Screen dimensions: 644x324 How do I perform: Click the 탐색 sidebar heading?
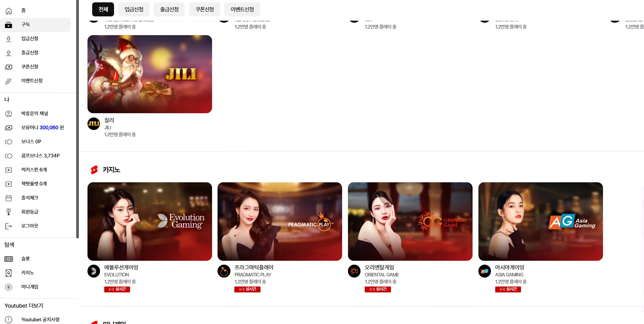pyautogui.click(x=9, y=245)
